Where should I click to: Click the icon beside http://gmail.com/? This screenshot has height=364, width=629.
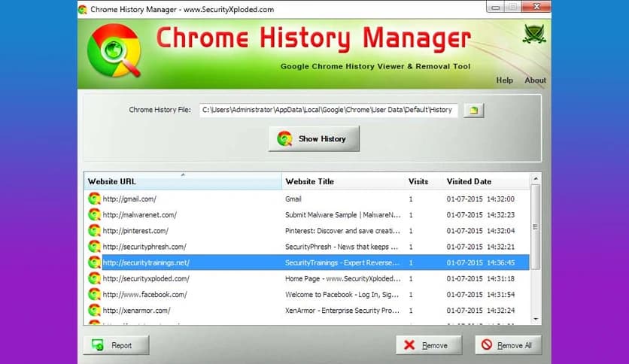94,199
